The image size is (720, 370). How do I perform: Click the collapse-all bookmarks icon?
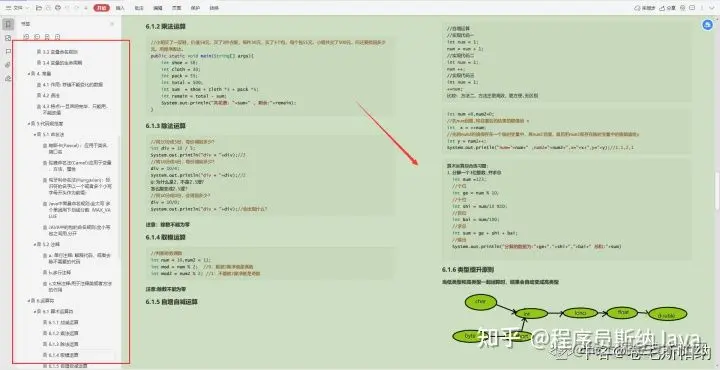click(x=37, y=36)
